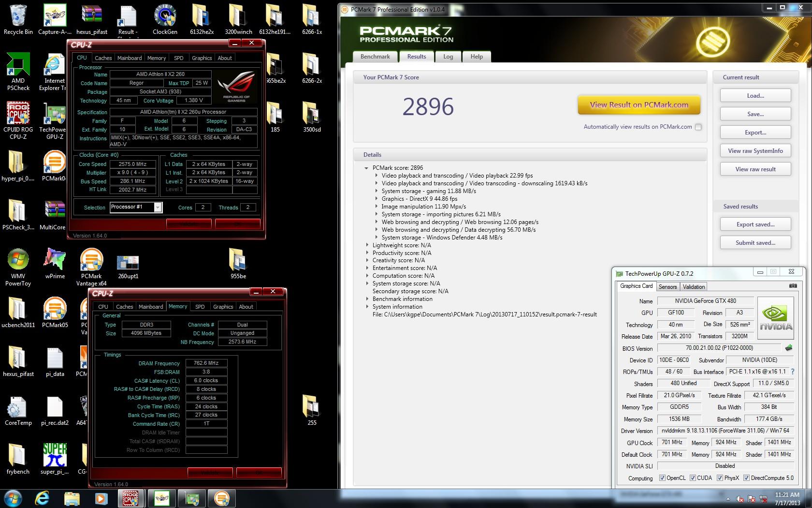Toggle the PhysX checkbox in GPU-Z
812x508 pixels.
[x=720, y=478]
